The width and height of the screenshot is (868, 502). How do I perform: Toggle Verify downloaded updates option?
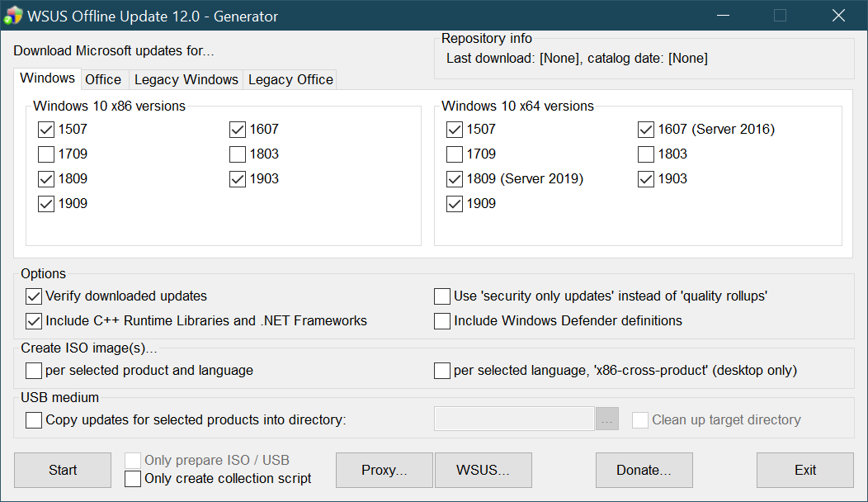pos(34,296)
